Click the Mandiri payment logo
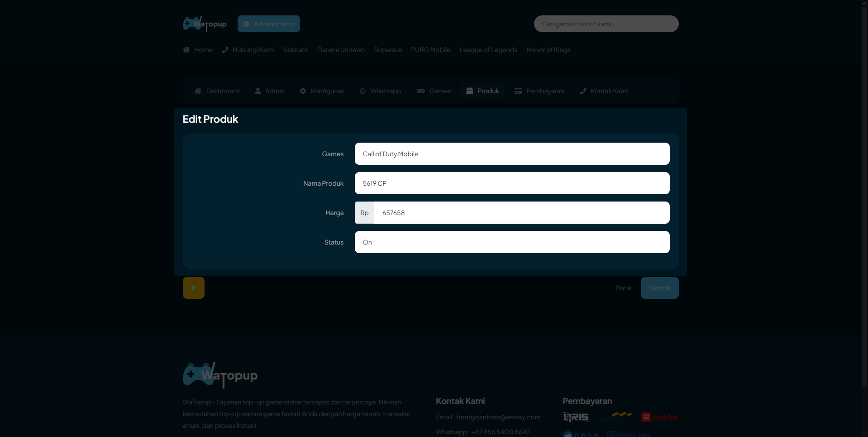 pyautogui.click(x=615, y=417)
